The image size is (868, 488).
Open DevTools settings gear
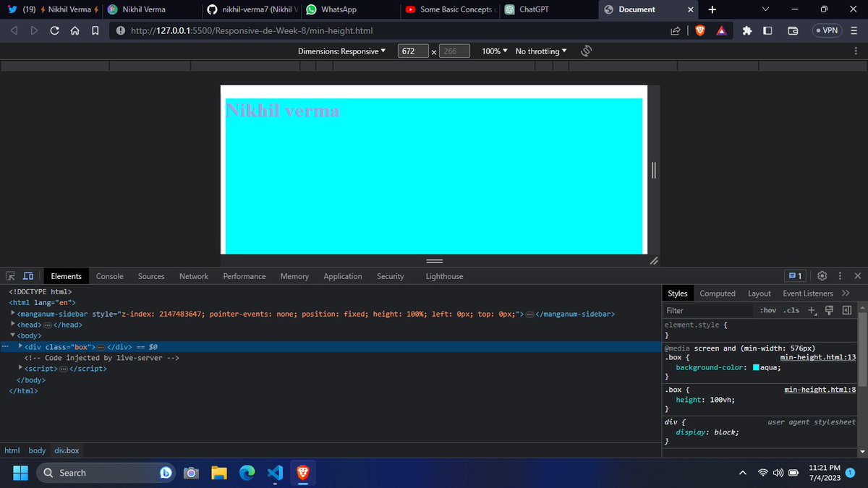822,276
